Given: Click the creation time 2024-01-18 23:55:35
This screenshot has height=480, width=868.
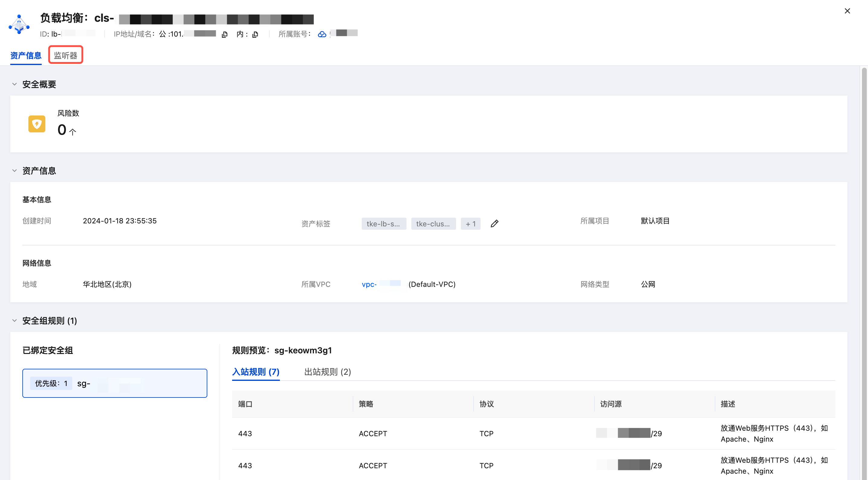Looking at the screenshot, I should coord(120,221).
